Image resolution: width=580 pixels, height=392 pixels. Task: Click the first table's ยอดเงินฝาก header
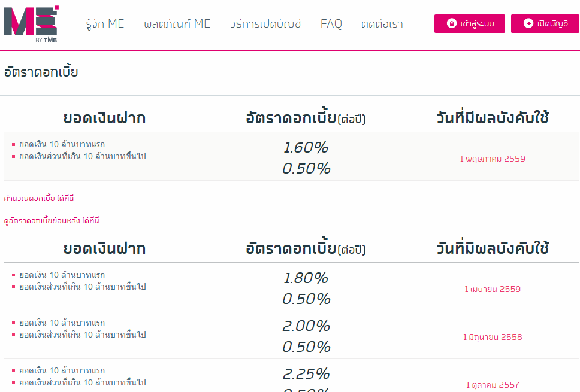[104, 118]
